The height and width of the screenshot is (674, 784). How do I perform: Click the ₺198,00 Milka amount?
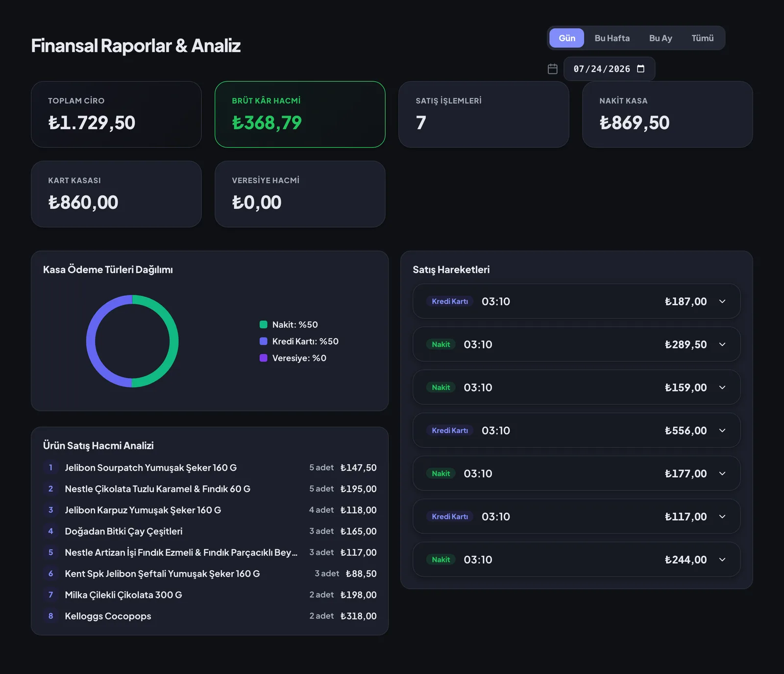tap(358, 595)
